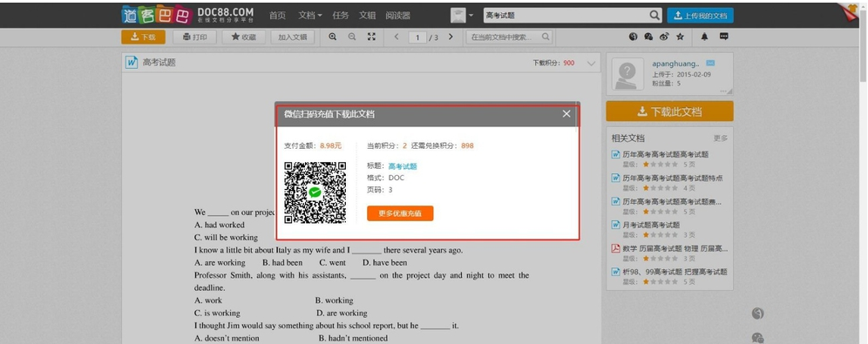The image size is (868, 344).
Task: Share to Weibo icon in toolbar
Action: (664, 37)
